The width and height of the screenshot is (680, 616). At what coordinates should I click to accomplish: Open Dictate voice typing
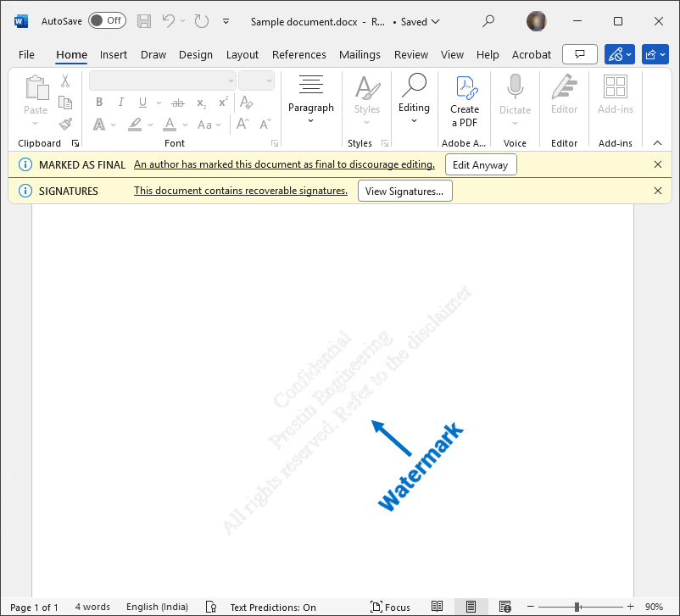tap(515, 96)
